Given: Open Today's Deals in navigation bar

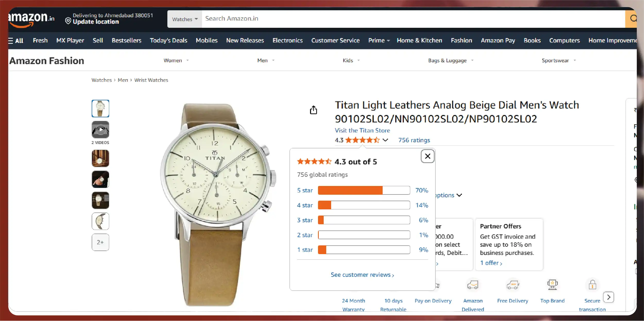Looking at the screenshot, I should click(x=168, y=41).
